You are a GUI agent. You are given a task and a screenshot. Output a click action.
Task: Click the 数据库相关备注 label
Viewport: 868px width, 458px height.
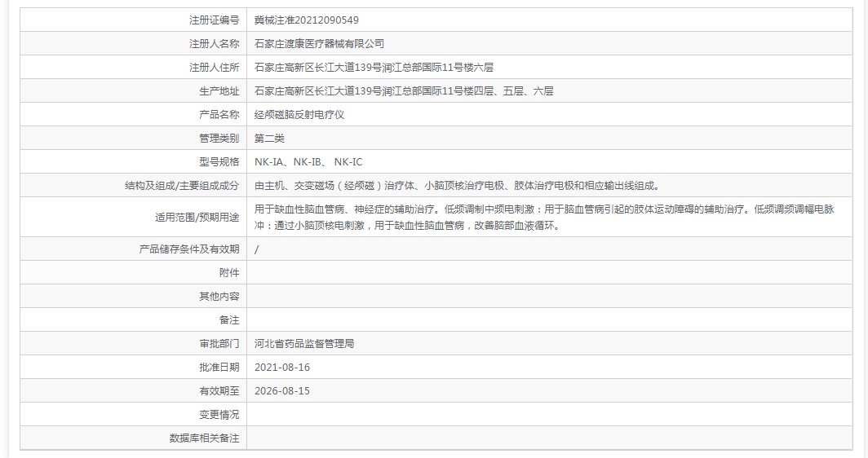(204, 438)
